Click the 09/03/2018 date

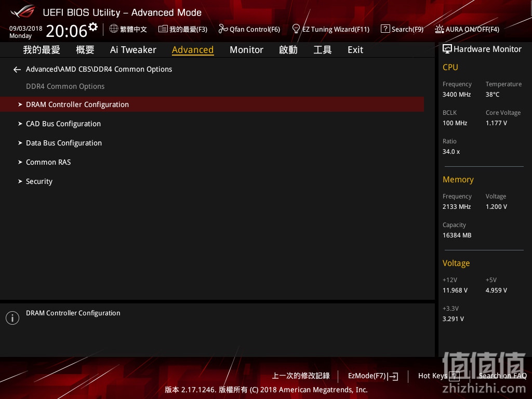point(26,29)
